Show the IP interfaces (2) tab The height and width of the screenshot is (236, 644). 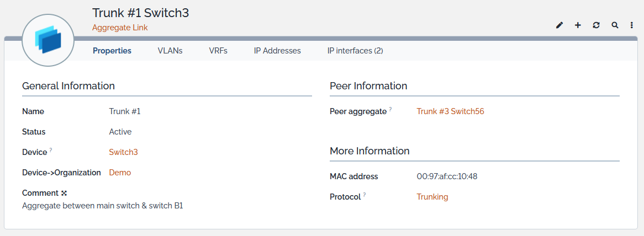[x=355, y=51]
